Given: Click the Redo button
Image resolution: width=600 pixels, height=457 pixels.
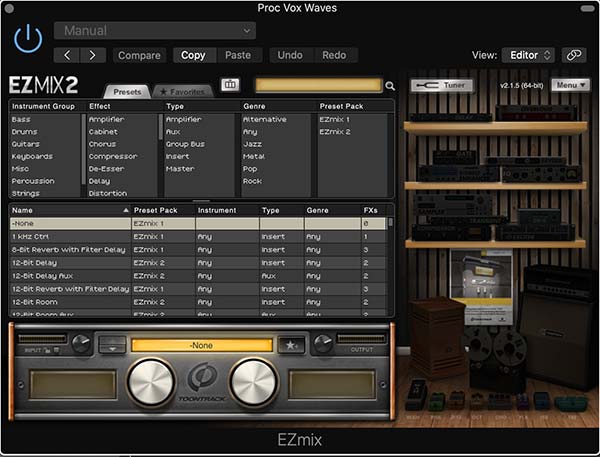Looking at the screenshot, I should click(x=334, y=55).
